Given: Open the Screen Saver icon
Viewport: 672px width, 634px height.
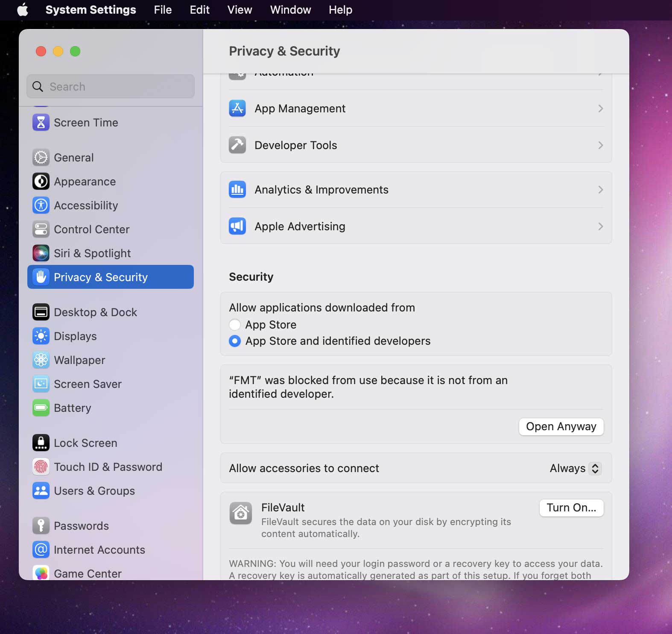Looking at the screenshot, I should tap(41, 384).
